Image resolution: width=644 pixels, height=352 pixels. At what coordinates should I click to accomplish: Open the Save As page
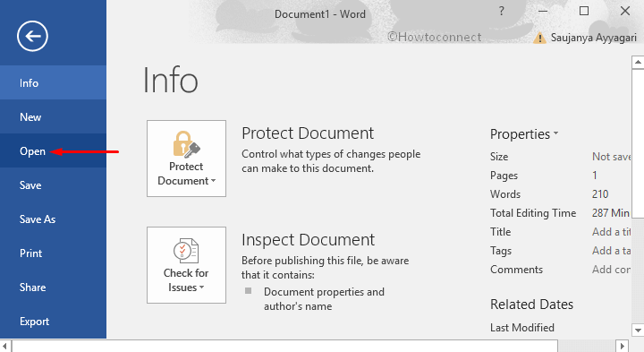tap(53, 219)
